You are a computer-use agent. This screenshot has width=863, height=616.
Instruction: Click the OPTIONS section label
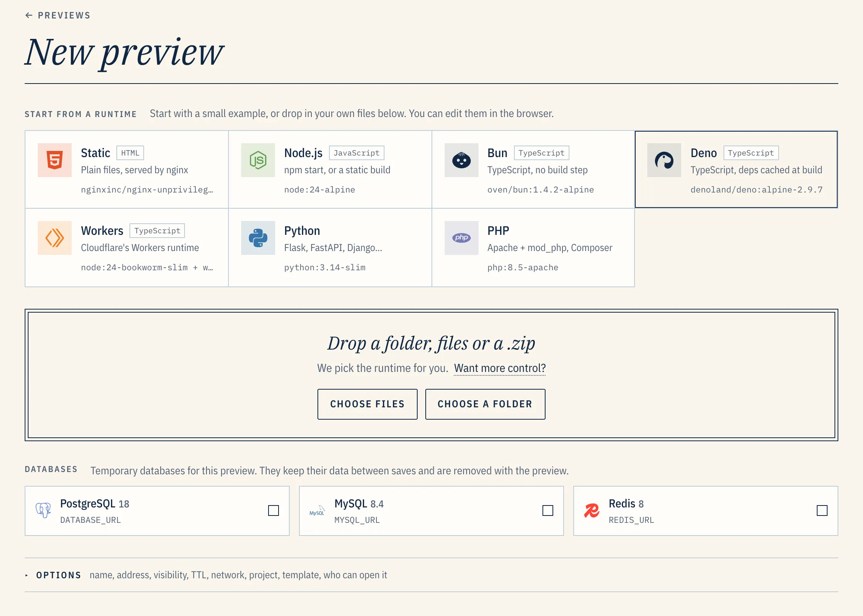[x=59, y=575]
